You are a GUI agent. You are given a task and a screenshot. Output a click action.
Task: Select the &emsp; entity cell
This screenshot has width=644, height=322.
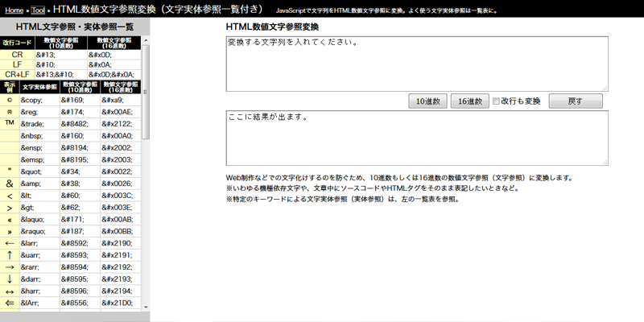point(39,159)
